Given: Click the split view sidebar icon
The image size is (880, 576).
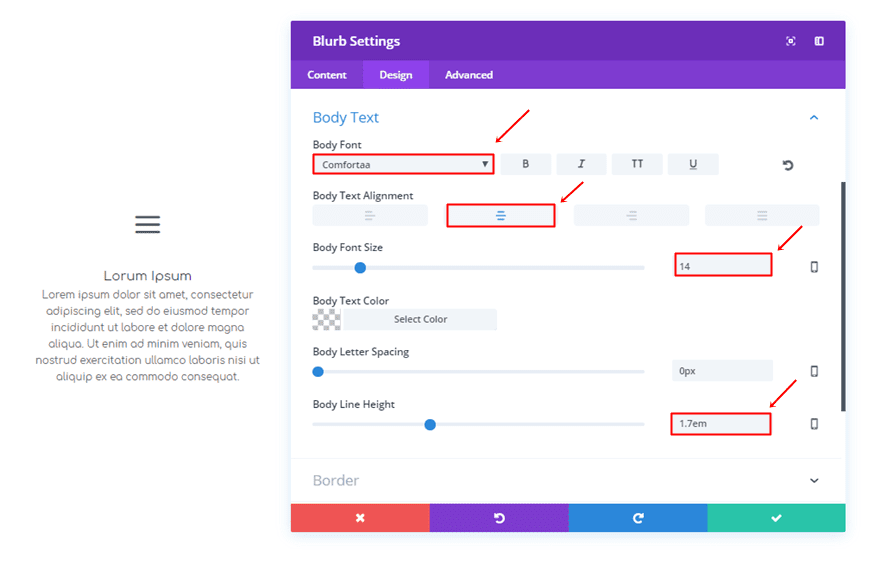Looking at the screenshot, I should (x=819, y=41).
